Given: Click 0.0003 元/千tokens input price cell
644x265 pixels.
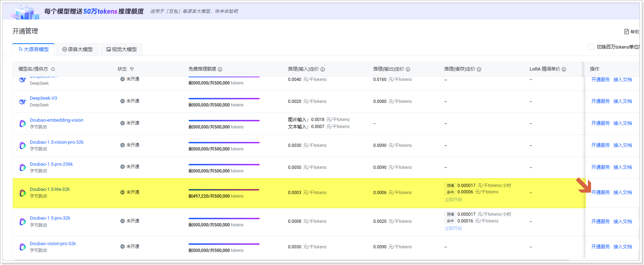Looking at the screenshot, I should pos(307,193).
